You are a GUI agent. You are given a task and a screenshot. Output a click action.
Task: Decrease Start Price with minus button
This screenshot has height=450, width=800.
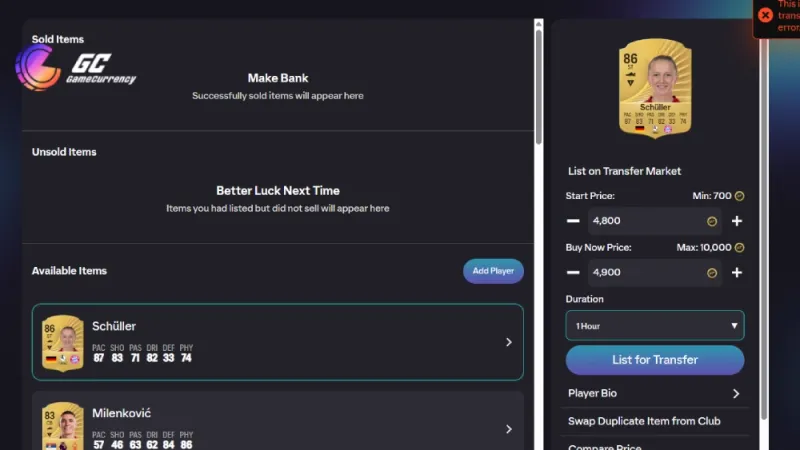point(573,221)
